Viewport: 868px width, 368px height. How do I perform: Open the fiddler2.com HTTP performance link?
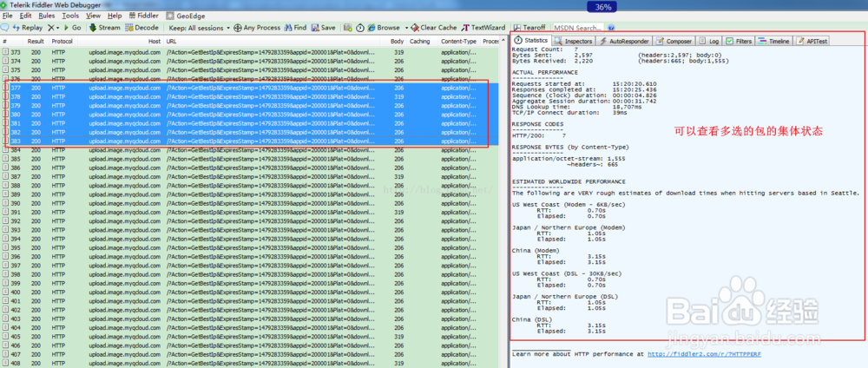coord(704,353)
